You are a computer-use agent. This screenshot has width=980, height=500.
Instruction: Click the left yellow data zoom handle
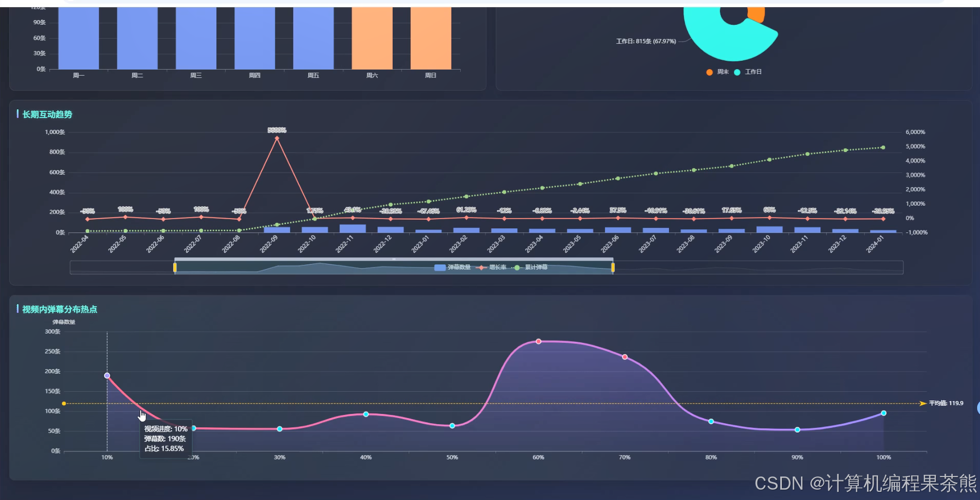pyautogui.click(x=175, y=267)
